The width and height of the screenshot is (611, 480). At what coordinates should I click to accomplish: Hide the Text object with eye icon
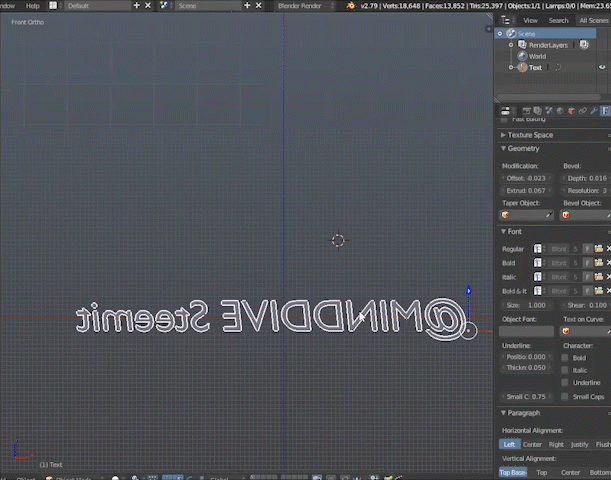click(x=602, y=67)
